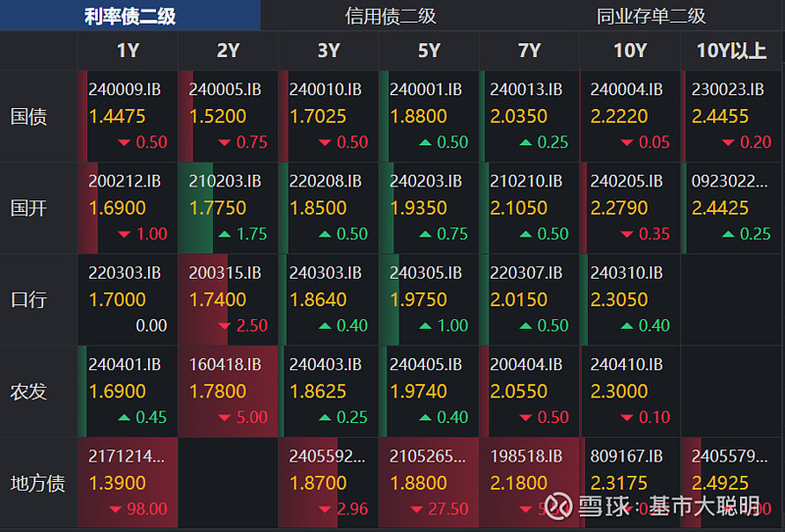Open bond 240305.IB cell
Viewport: 785px width, 532px height.
click(429, 299)
